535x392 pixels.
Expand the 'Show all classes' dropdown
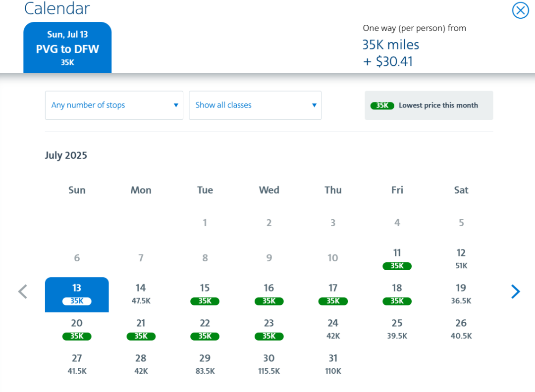pyautogui.click(x=255, y=105)
